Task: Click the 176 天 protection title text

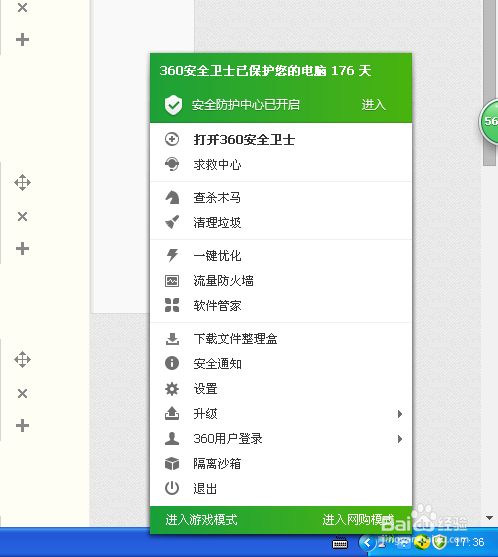Action: [x=265, y=71]
